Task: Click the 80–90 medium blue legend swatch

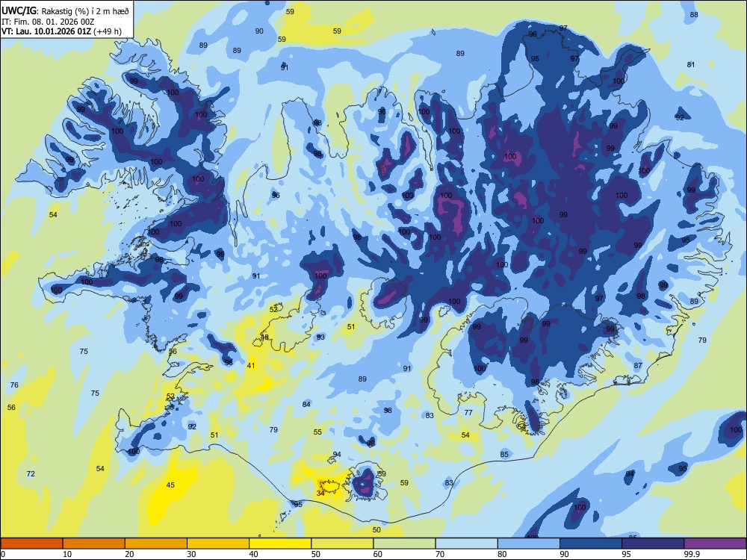Action: coord(529,544)
